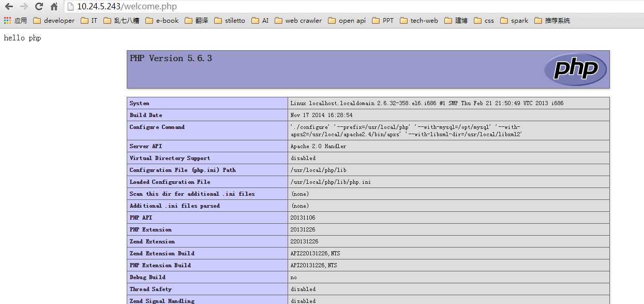644x304 pixels.
Task: Go back using the browser back arrow
Action: tap(9, 7)
